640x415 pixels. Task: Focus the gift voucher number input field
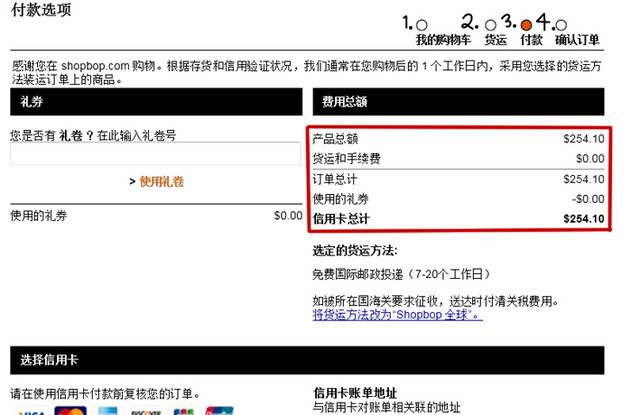coord(156,154)
